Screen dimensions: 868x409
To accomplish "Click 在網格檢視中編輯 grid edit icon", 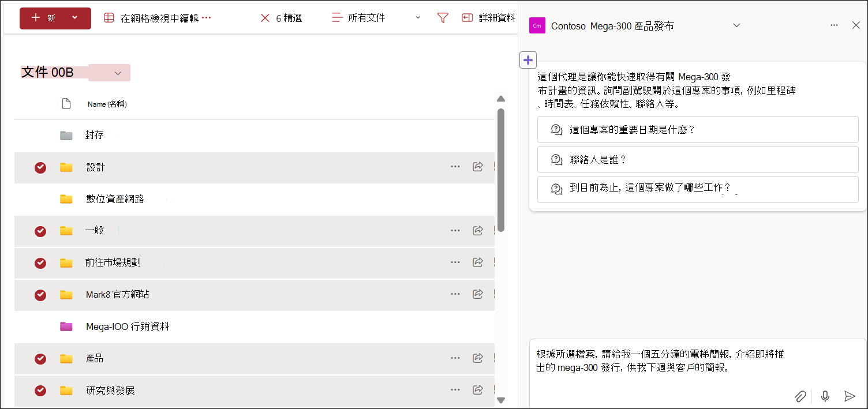I will click(109, 18).
